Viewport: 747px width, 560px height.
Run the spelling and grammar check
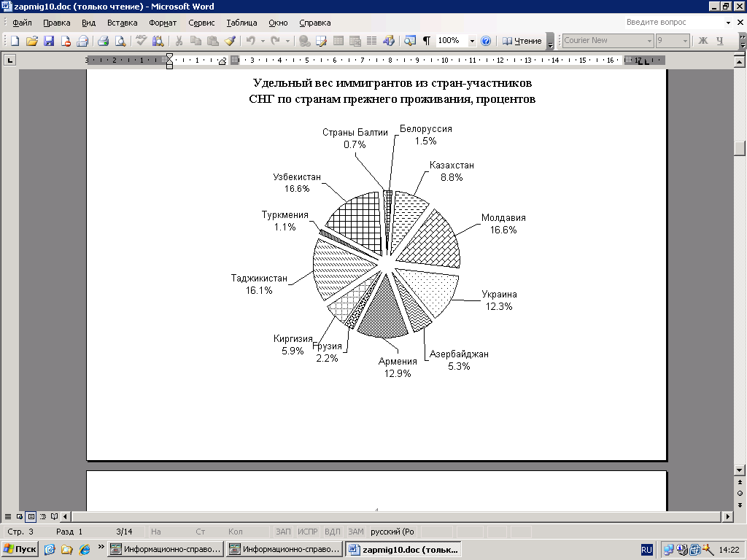pyautogui.click(x=141, y=41)
